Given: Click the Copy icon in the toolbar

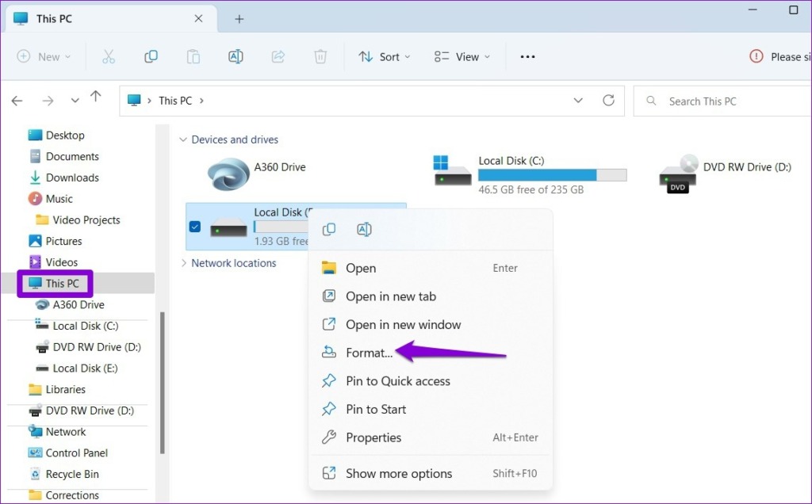Looking at the screenshot, I should (x=151, y=56).
